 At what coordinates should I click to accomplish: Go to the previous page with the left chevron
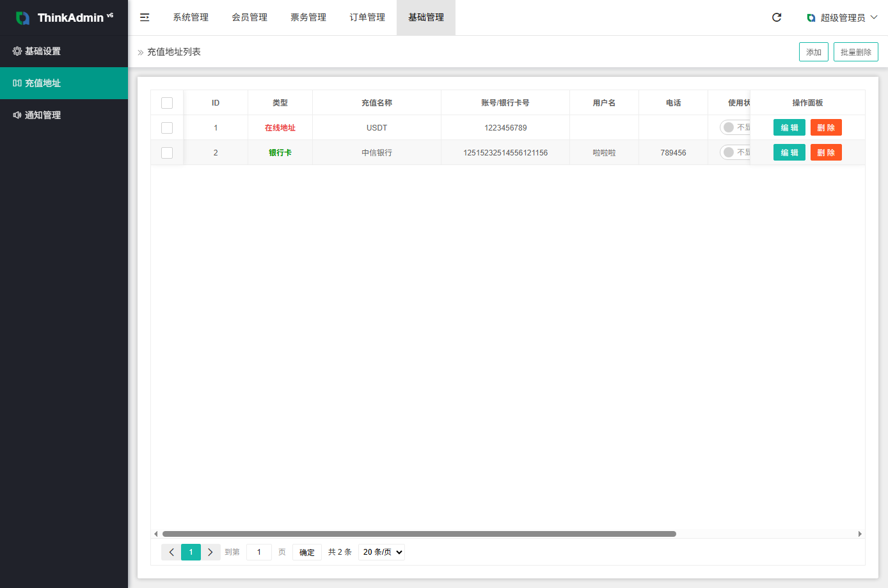coord(171,552)
